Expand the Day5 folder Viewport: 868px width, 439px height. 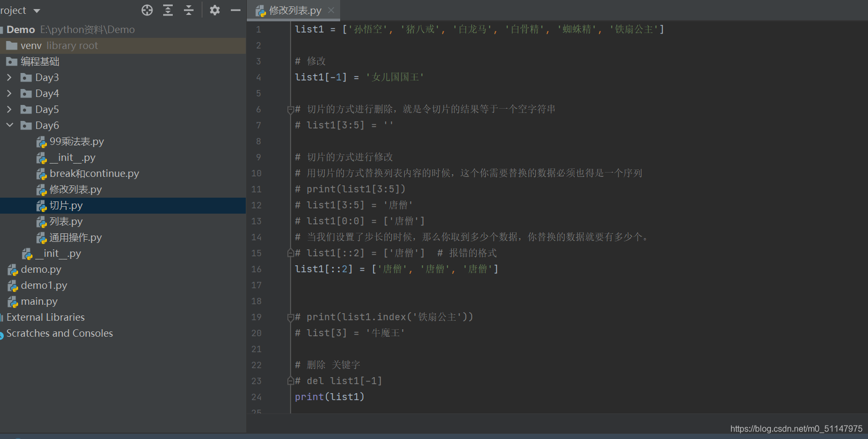point(9,109)
